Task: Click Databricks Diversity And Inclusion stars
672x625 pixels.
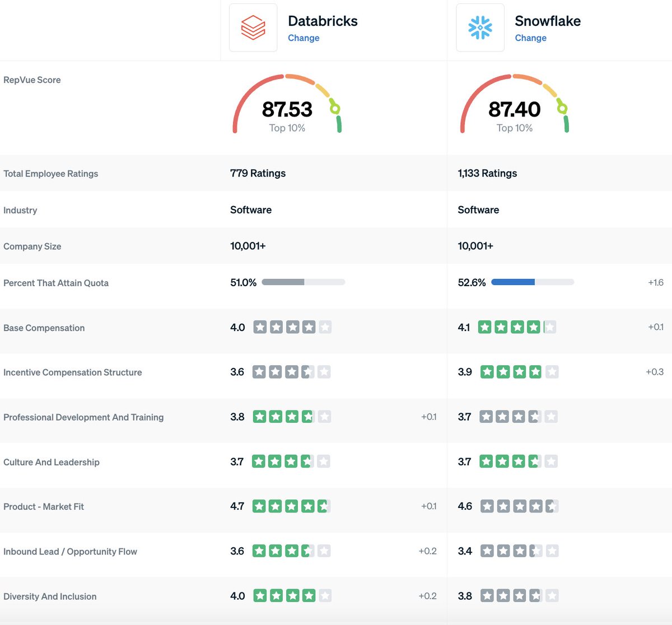Action: (292, 596)
